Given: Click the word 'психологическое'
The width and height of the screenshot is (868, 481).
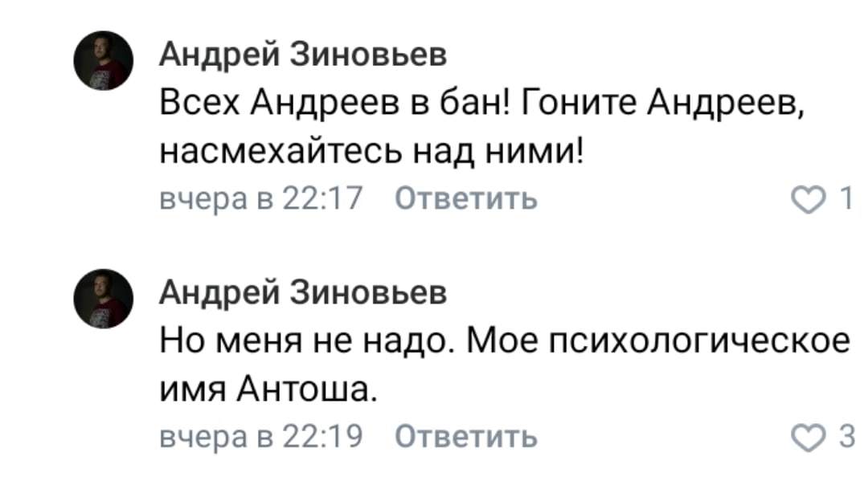Looking at the screenshot, I should coord(697,343).
